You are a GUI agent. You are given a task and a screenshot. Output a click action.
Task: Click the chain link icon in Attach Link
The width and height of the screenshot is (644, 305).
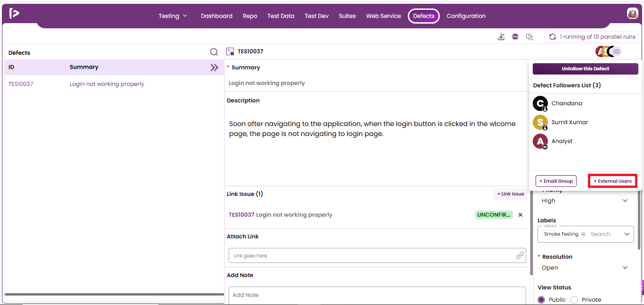click(x=520, y=255)
